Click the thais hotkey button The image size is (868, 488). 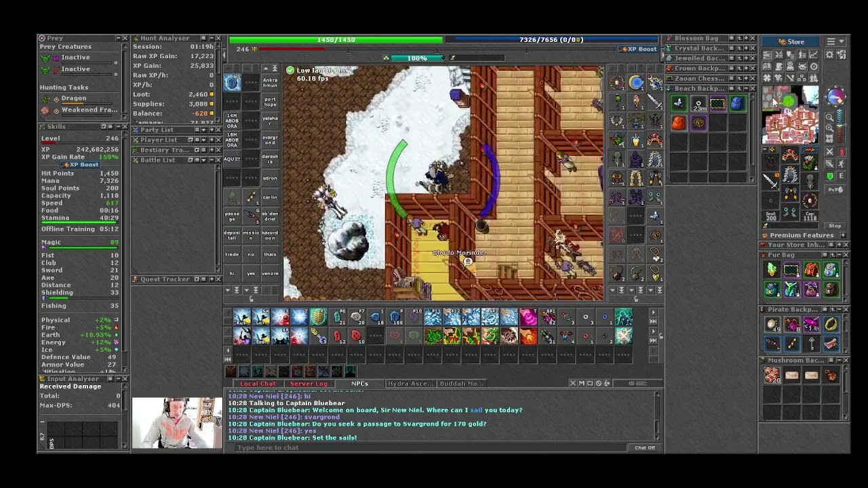(270, 253)
